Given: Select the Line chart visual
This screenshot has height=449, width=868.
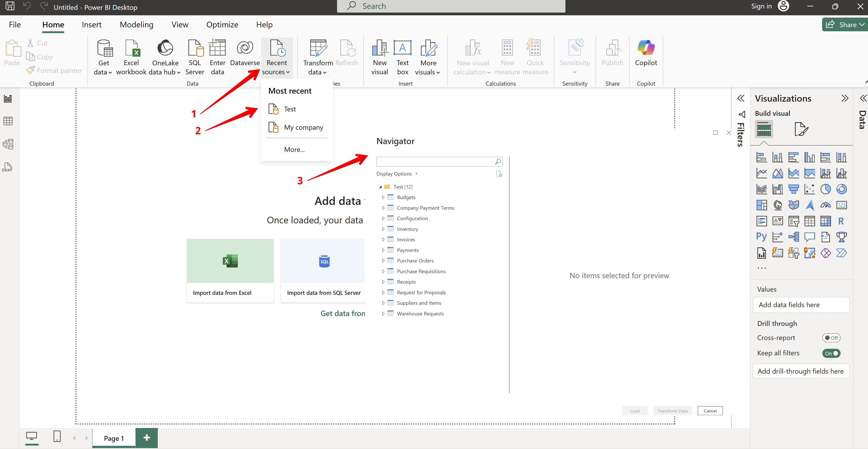Looking at the screenshot, I should point(762,173).
